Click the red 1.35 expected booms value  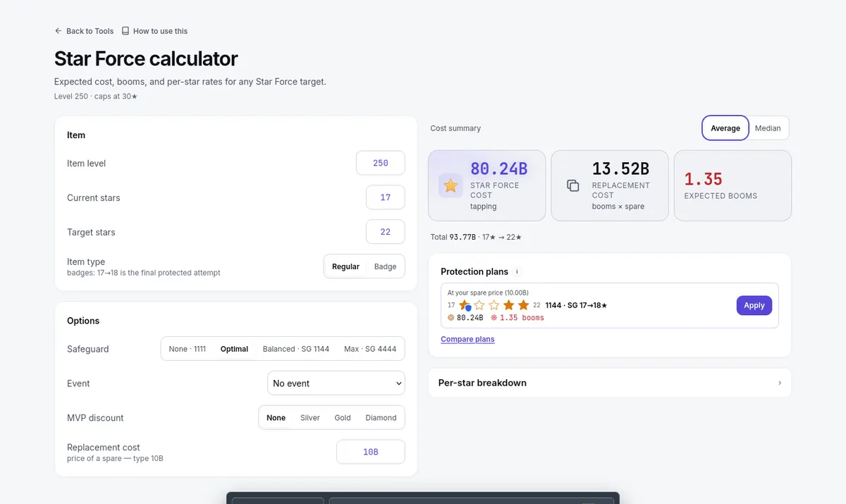pyautogui.click(x=704, y=179)
